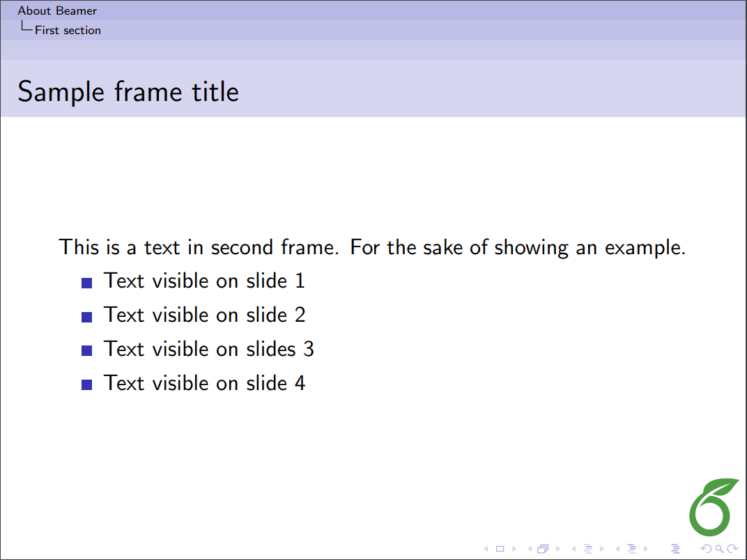Click the section navigation icon
This screenshot has width=747, height=560.
point(632,549)
